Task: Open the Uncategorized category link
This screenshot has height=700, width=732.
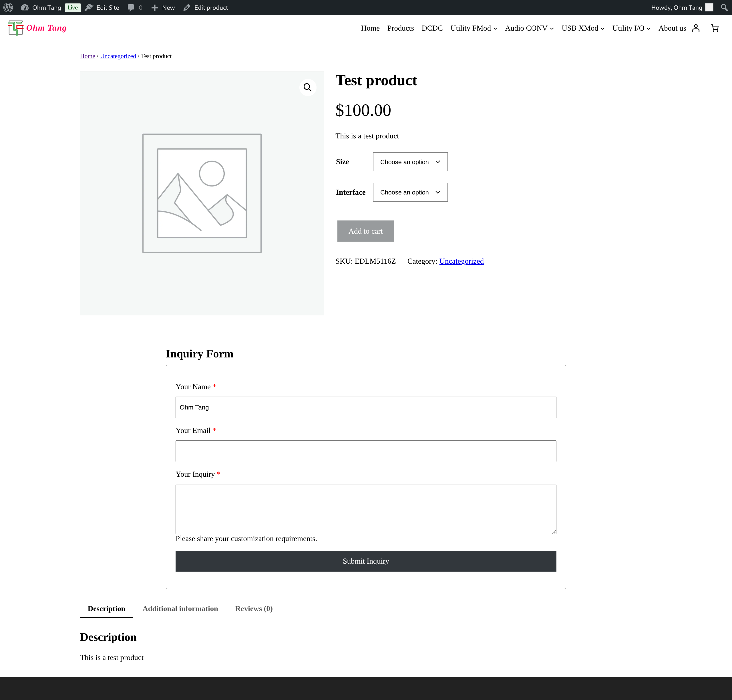Action: 461,261
